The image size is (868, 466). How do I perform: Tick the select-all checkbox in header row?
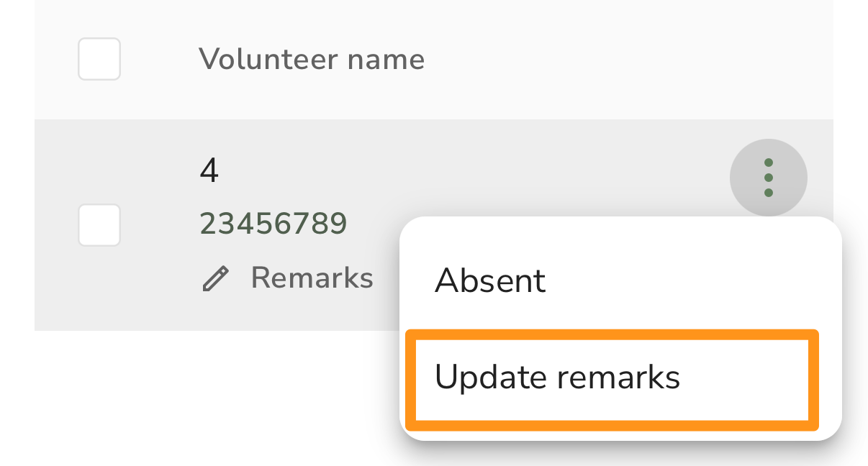(99, 59)
